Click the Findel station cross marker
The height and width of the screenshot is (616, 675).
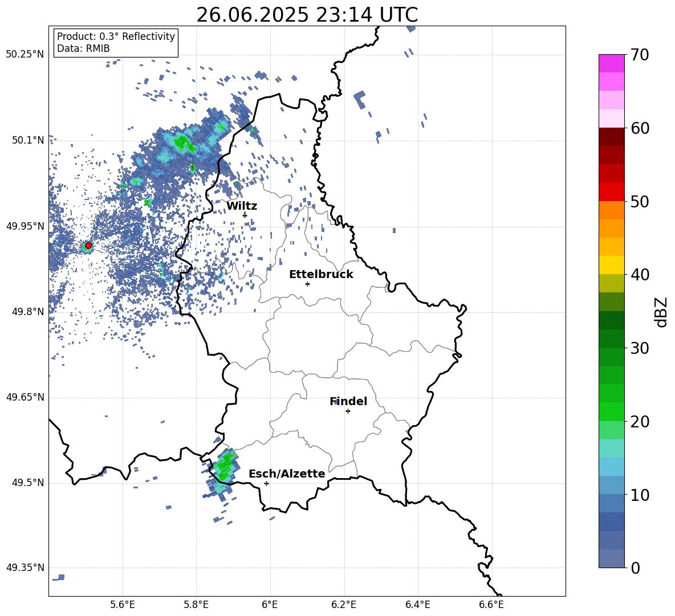pos(348,411)
